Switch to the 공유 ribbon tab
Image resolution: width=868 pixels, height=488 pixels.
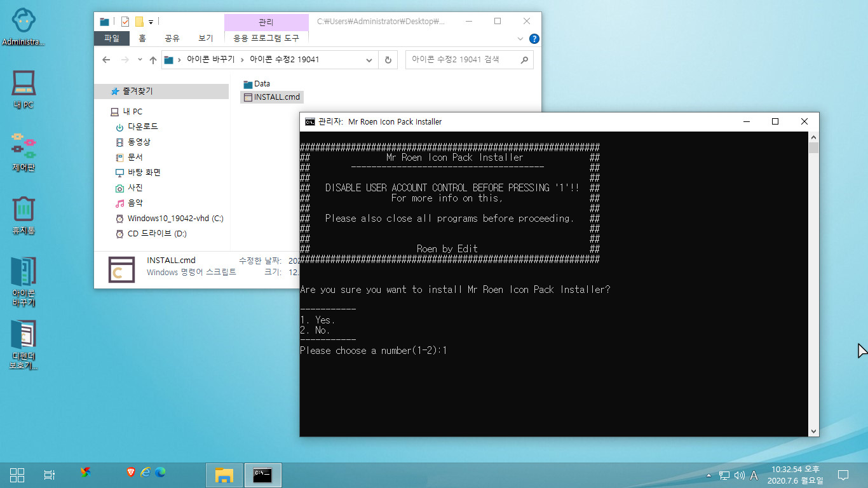[x=172, y=38]
